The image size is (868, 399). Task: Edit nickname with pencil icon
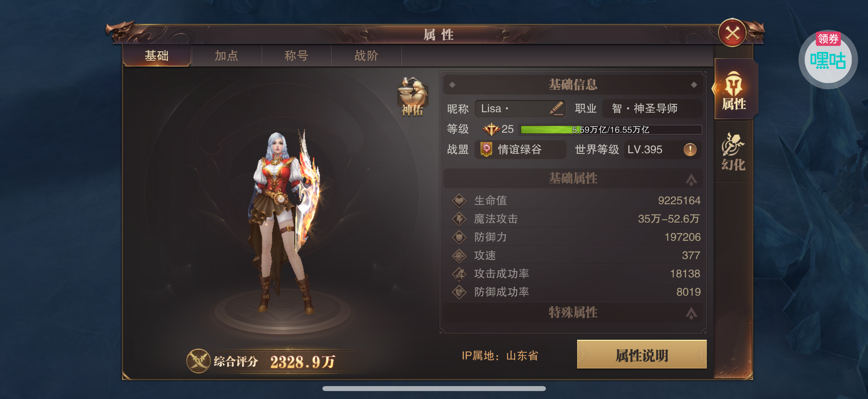click(556, 109)
